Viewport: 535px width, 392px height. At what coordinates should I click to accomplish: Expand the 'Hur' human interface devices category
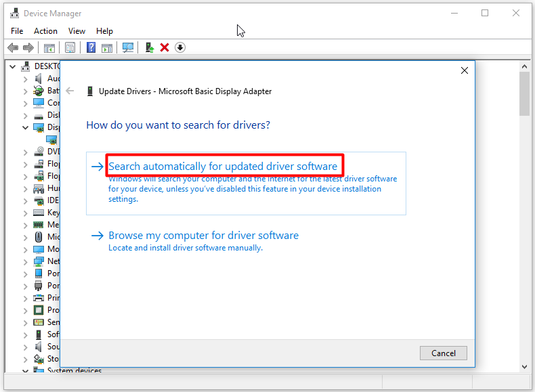pyautogui.click(x=25, y=189)
